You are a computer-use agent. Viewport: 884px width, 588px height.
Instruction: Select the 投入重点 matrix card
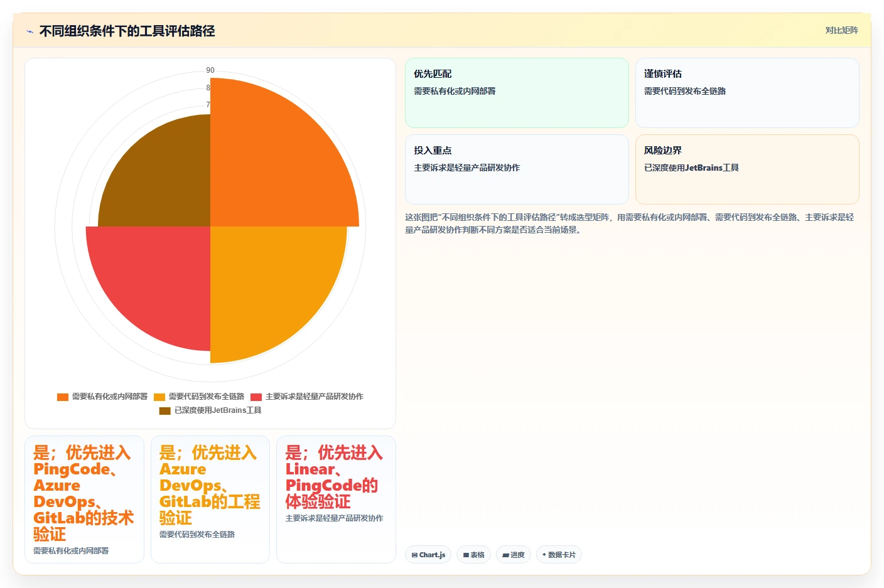(517, 169)
